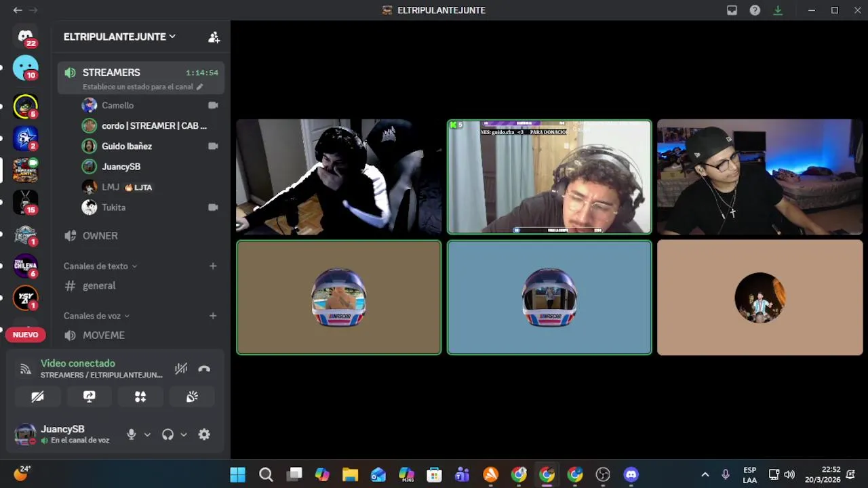This screenshot has height=488, width=868.
Task: Open the Zona Chilena server icon
Action: 25,266
